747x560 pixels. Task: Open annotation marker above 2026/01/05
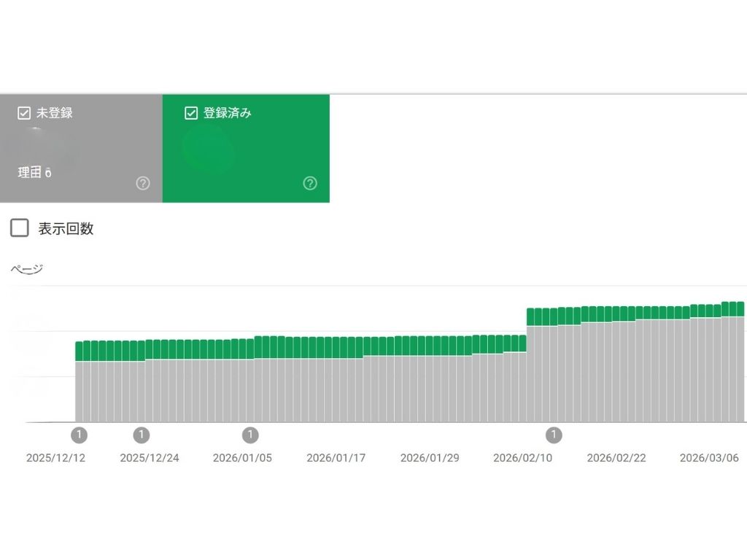click(250, 435)
